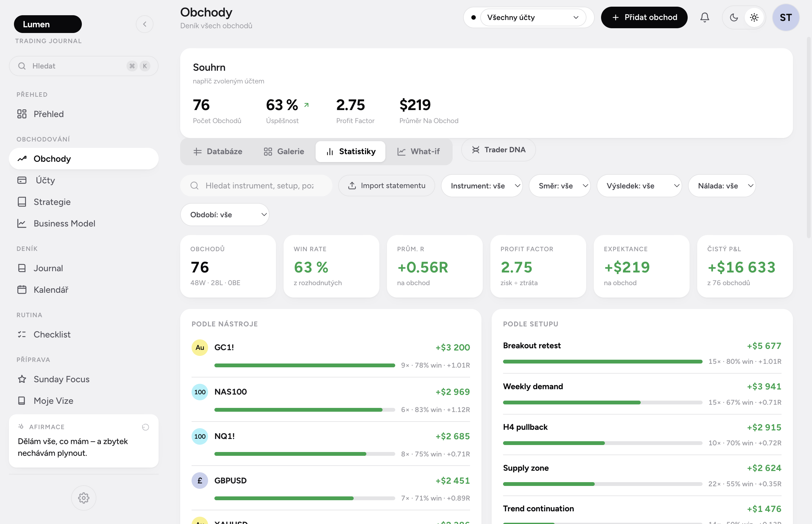Switch to the Databáze tab
This screenshot has width=812, height=524.
[218, 151]
